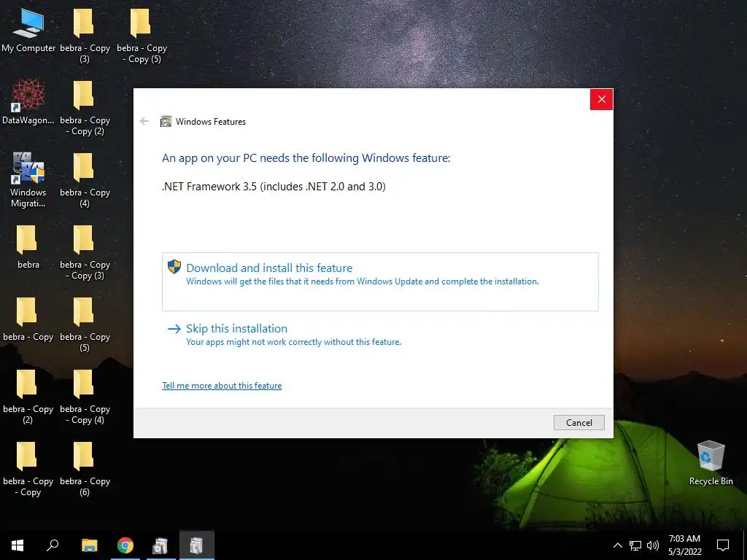Open the volume speaker tray icon
Viewport: 747px width, 560px height.
click(x=653, y=545)
